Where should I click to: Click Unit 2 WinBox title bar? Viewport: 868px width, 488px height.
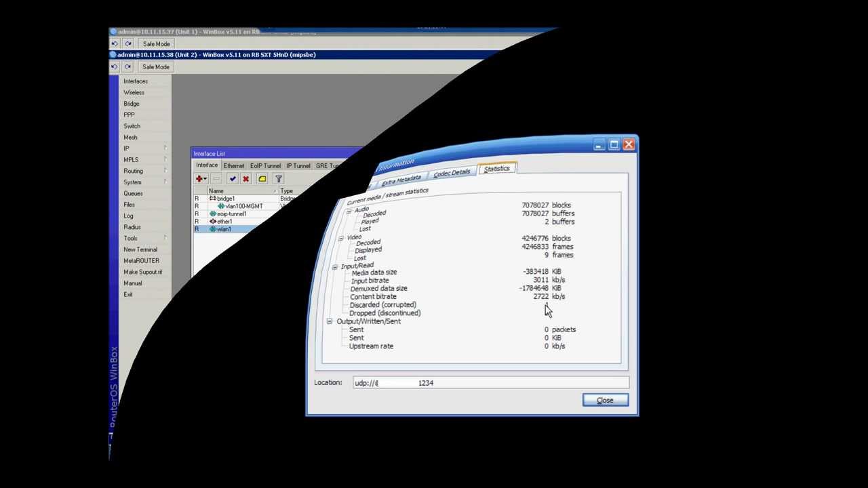305,54
